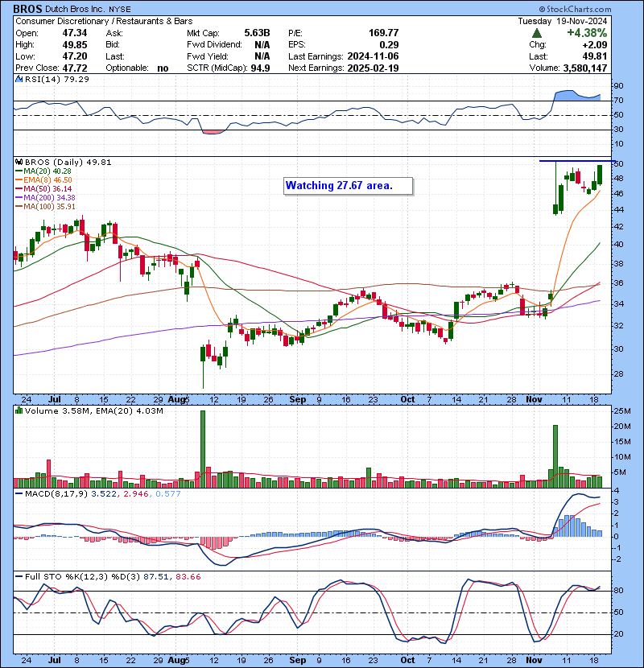
Task: Click the 'Nov' label on the price chart axis
Action: pyautogui.click(x=534, y=399)
